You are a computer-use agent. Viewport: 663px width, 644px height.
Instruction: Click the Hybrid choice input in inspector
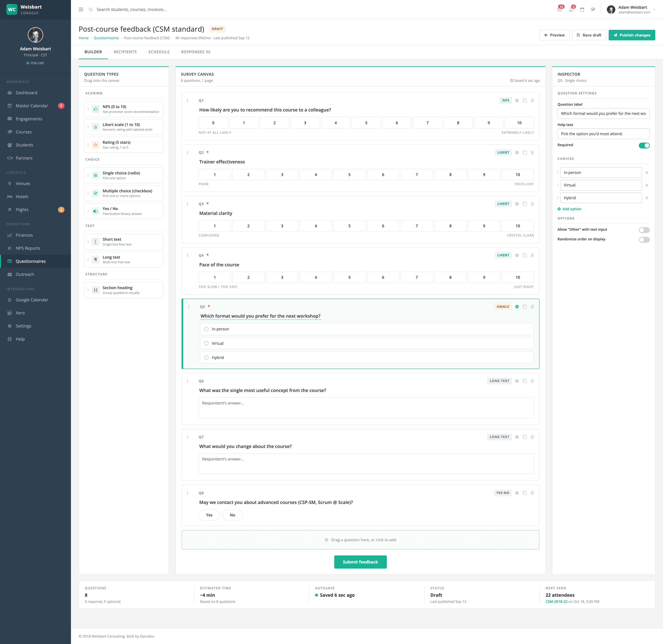coord(601,198)
